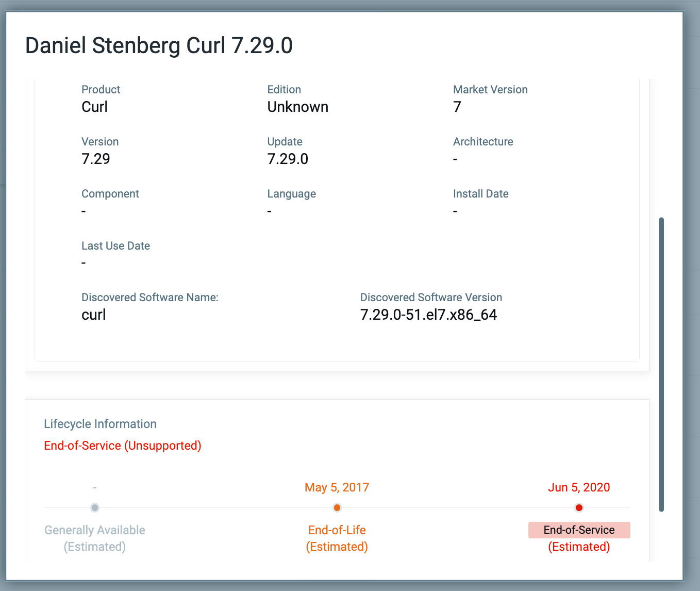Image resolution: width=700 pixels, height=591 pixels.
Task: Select the End-of-Service highlighted badge
Action: tap(579, 530)
